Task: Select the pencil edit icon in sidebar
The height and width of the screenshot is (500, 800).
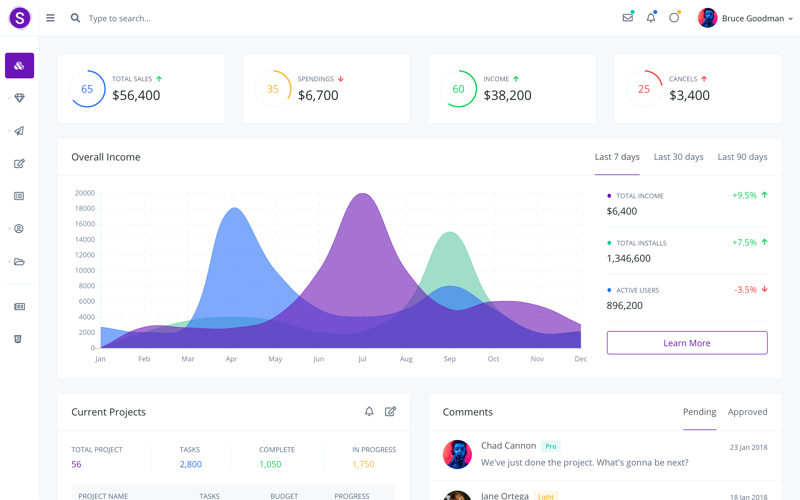Action: 19,163
